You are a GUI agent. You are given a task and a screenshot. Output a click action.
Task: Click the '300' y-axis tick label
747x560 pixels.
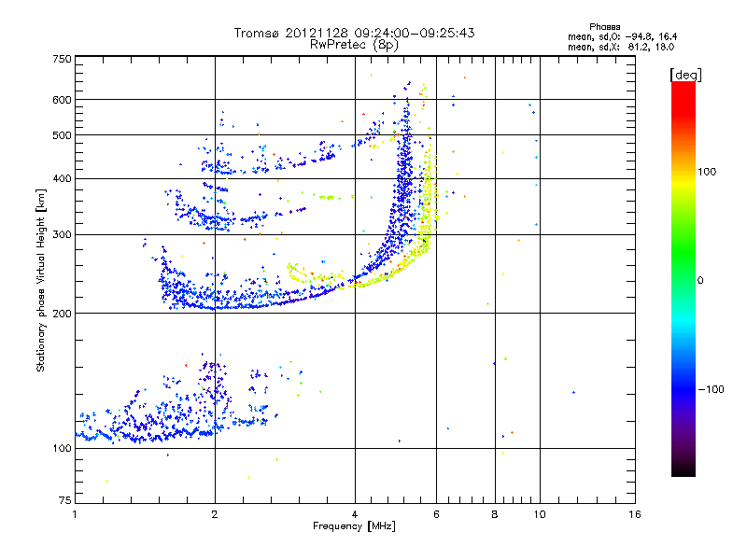pos(62,235)
